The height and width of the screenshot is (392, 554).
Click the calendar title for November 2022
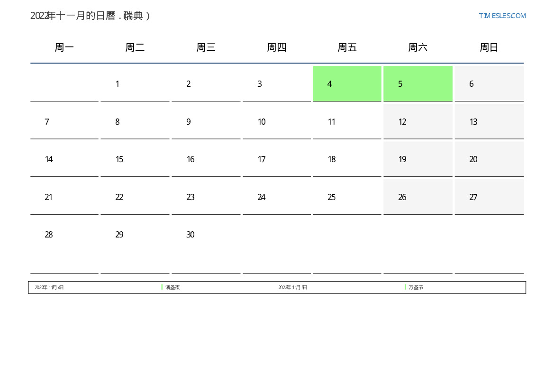(91, 16)
